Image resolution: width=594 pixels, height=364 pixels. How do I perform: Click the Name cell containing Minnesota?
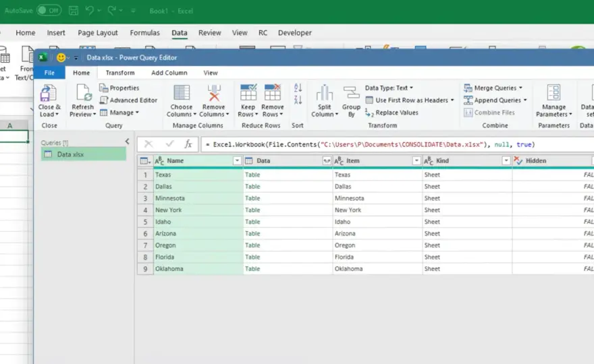198,198
